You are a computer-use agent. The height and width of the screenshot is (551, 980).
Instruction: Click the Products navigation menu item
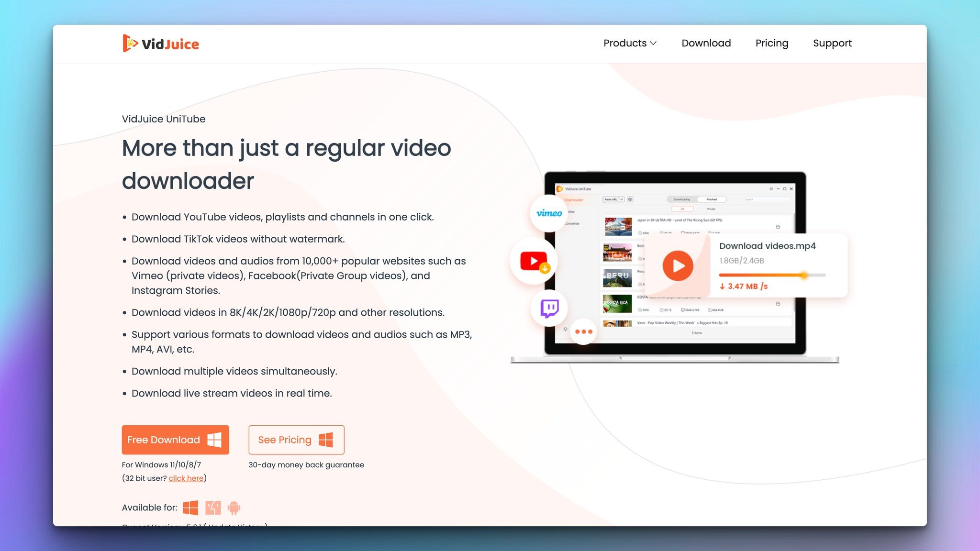[629, 43]
